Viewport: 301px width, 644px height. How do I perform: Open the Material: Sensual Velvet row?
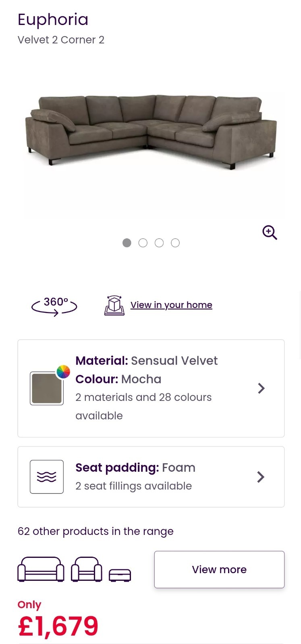(147, 361)
